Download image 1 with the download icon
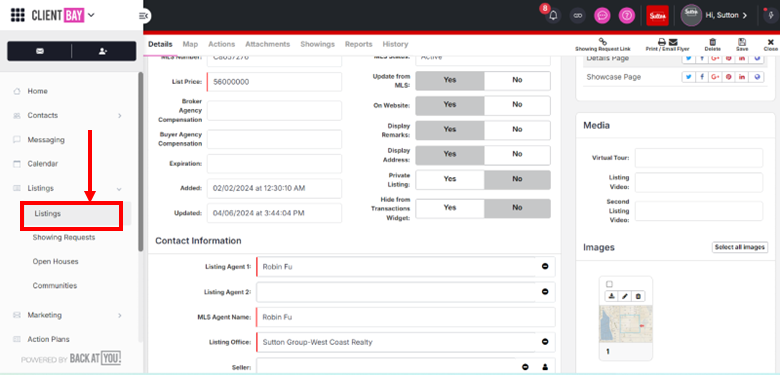This screenshot has height=375, width=780. click(x=611, y=296)
